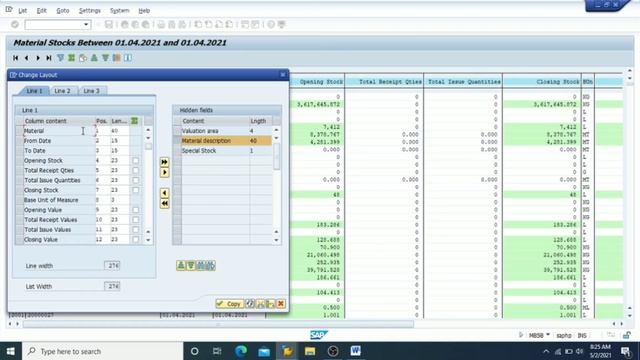Select the From Date column row
Image resolution: width=640 pixels, height=360 pixels.
76,141
